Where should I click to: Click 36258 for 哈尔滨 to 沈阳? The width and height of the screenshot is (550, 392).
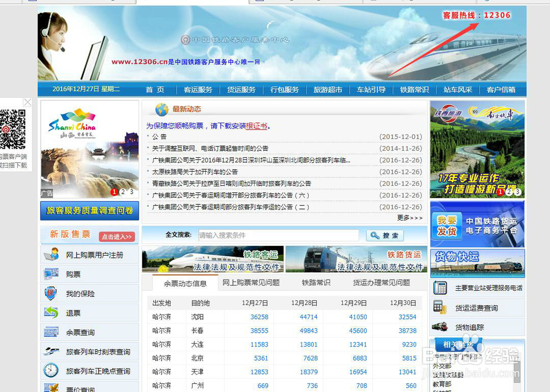coord(259,317)
